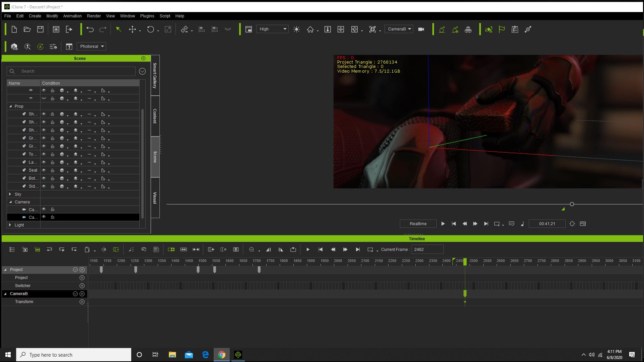Toggle lock on Seat prop row

pos(53,170)
